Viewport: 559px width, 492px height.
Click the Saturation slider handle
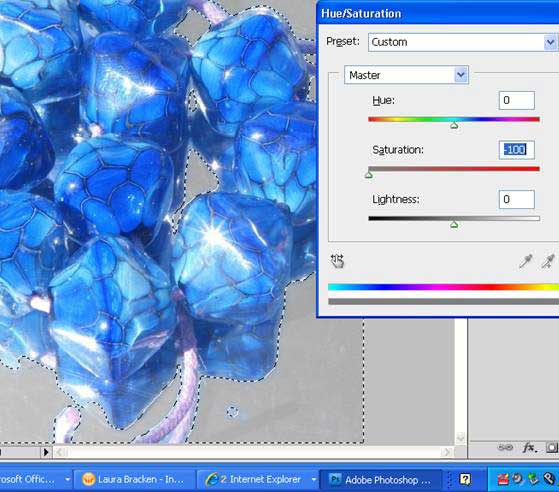[x=369, y=175]
